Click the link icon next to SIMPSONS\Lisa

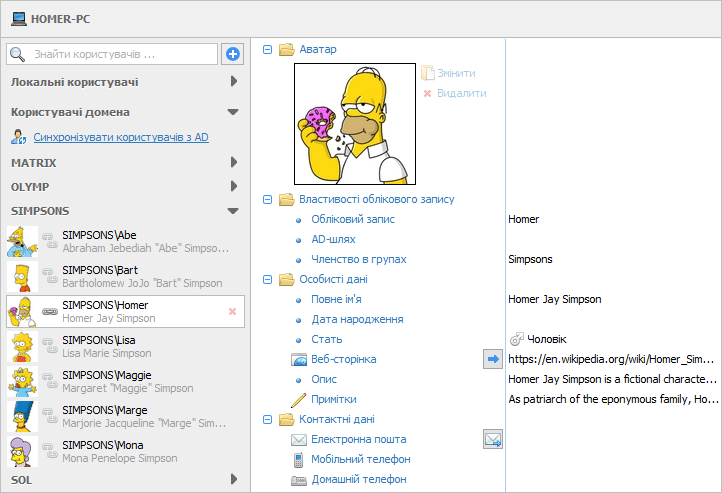[49, 346]
